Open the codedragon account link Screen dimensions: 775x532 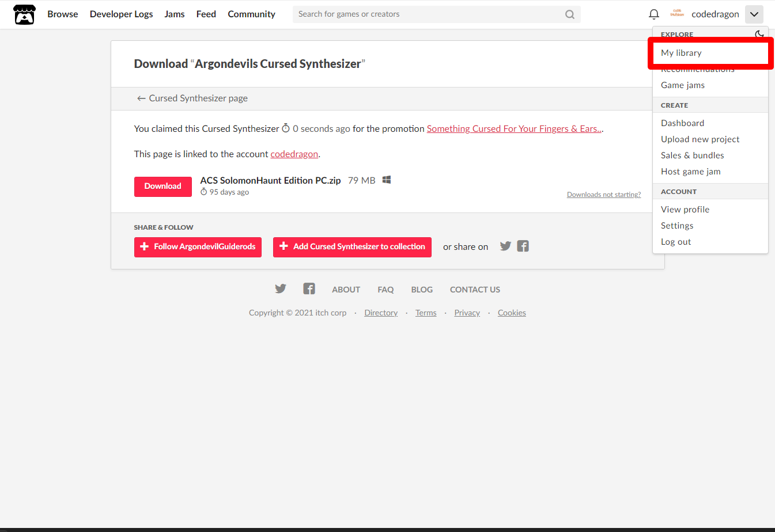tap(294, 154)
